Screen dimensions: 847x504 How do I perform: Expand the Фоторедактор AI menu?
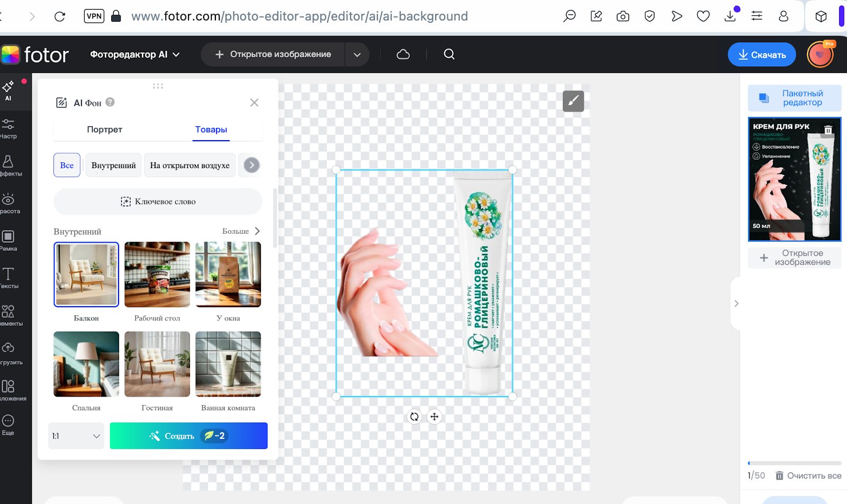[x=134, y=54]
